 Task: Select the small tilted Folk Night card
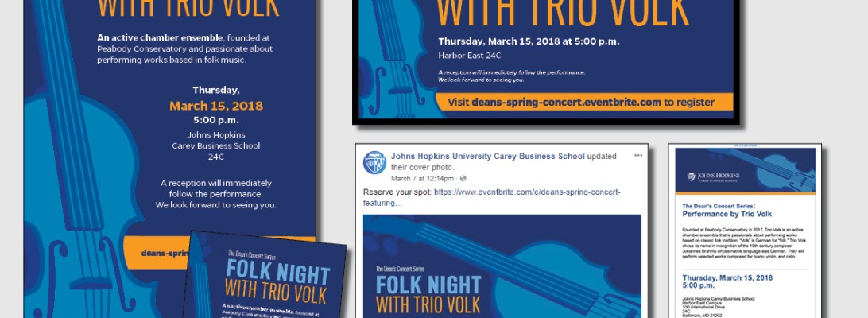[x=265, y=276]
